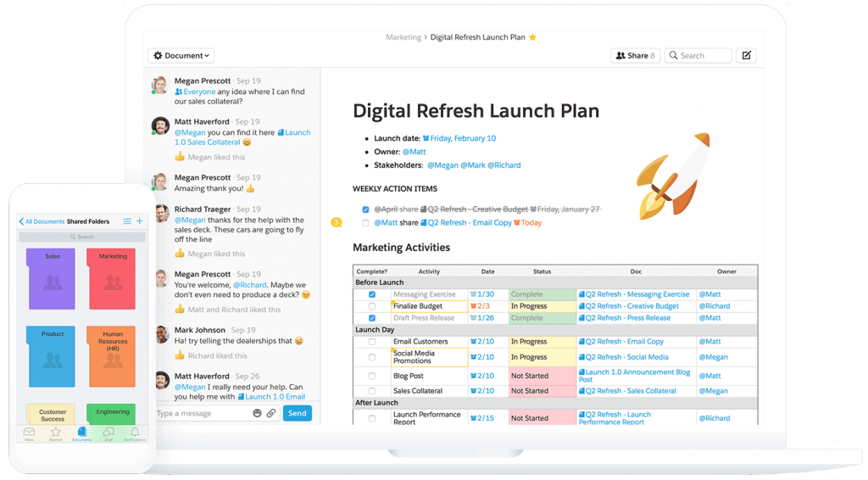Screen dimensions: 868x480
Task: Click the Friday, February 10 launch date
Action: [x=459, y=138]
